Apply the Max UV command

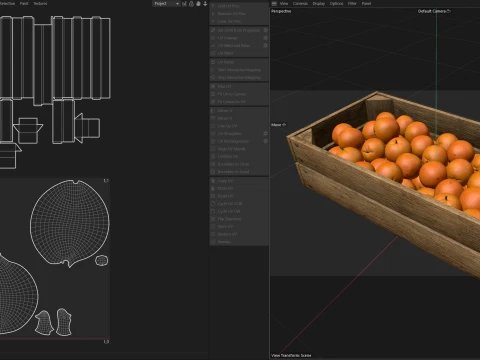(x=239, y=86)
